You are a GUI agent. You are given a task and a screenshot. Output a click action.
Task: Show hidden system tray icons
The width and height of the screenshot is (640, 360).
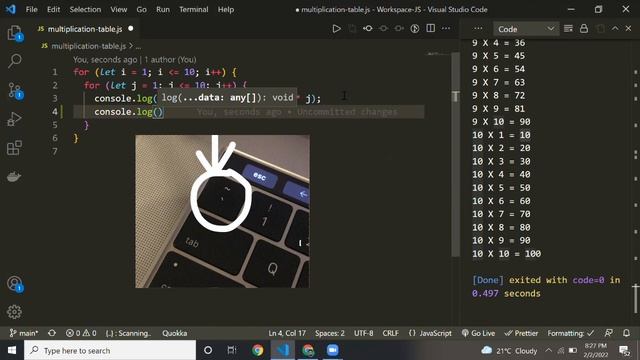pos(549,351)
